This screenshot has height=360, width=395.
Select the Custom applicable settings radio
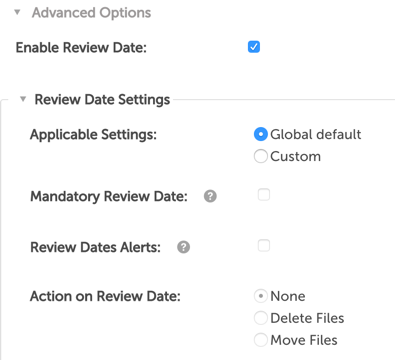261,156
